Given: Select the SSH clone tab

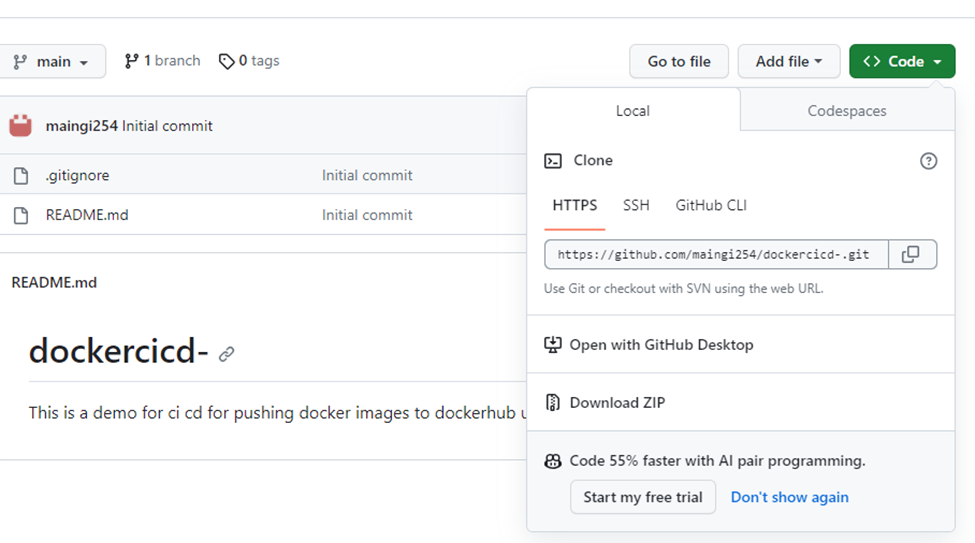Looking at the screenshot, I should click(x=636, y=205).
